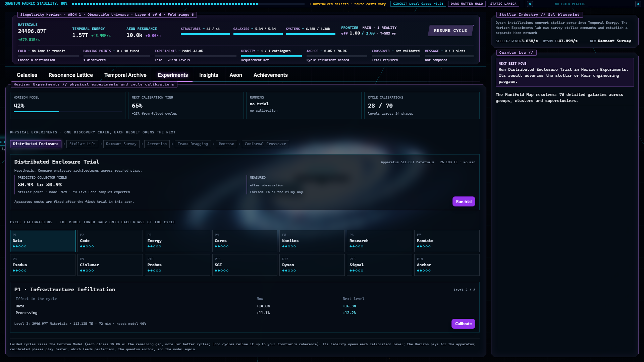Switch to Resonance Lattice tab
644x362 pixels.
[71, 75]
